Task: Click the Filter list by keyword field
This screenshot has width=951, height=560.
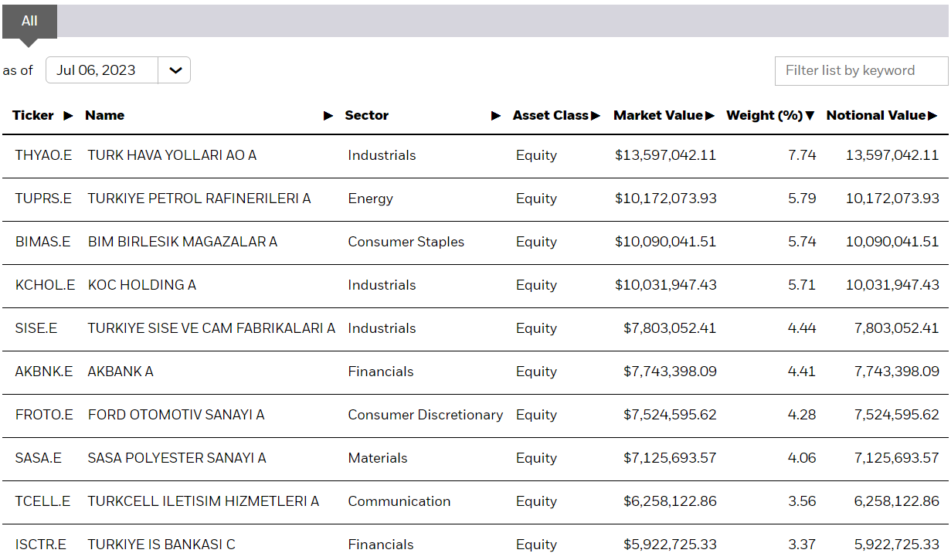Action: click(x=861, y=70)
